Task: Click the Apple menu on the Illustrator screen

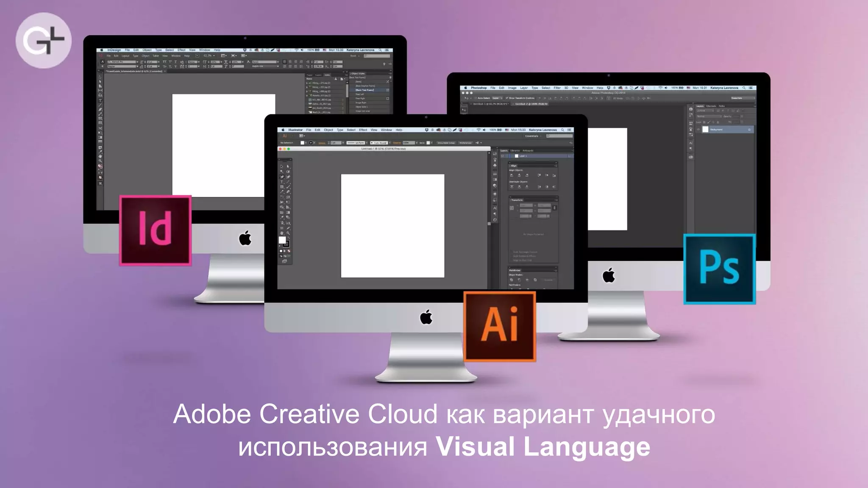Action: click(283, 130)
